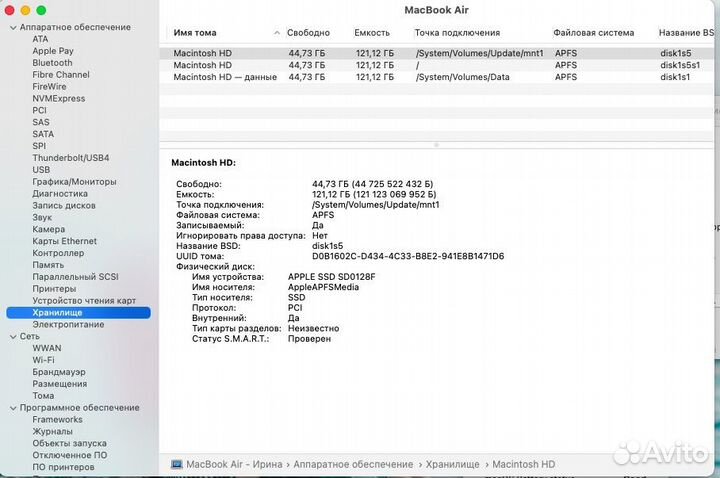Select Macintosh HD row with disk1s5s1
The width and height of the screenshot is (720, 478).
[437, 65]
